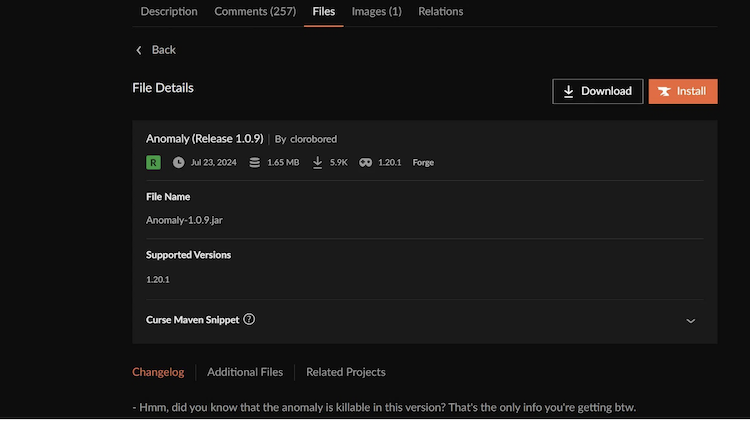The image size is (750, 421).
Task: Click the clock icon beside Jul 23, 2024
Action: point(179,162)
